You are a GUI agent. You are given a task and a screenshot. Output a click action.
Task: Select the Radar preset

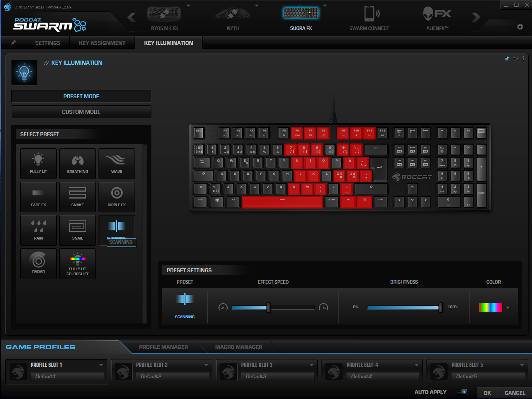coord(38,264)
